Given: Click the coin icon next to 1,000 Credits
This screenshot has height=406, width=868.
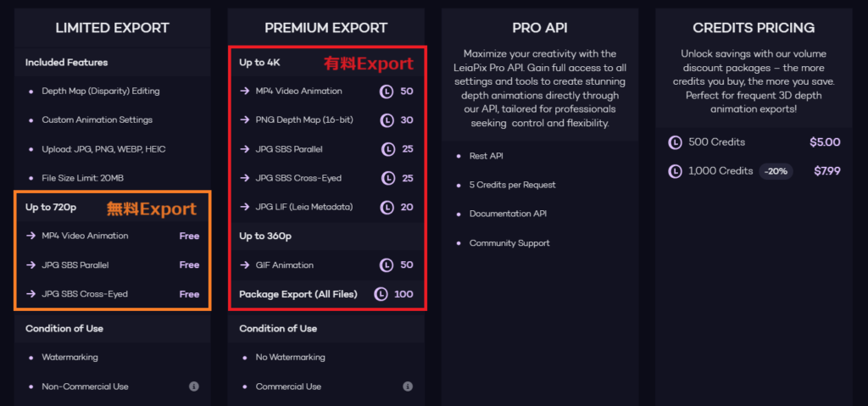Looking at the screenshot, I should pos(675,172).
